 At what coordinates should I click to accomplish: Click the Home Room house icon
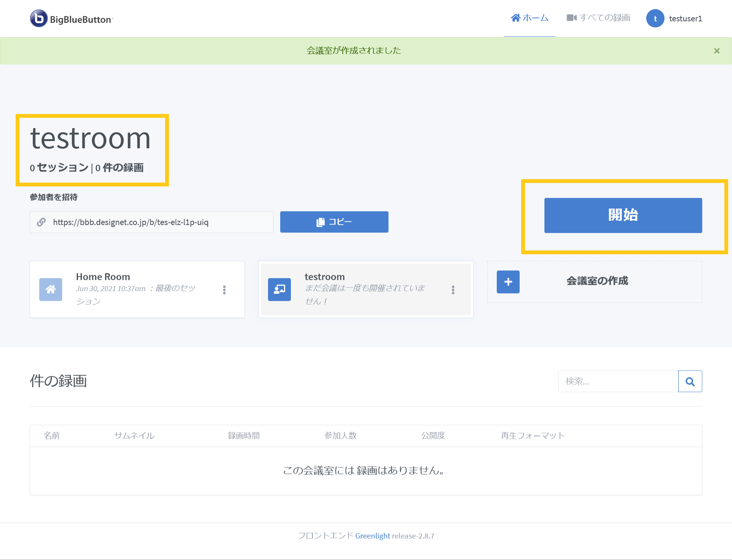point(51,289)
